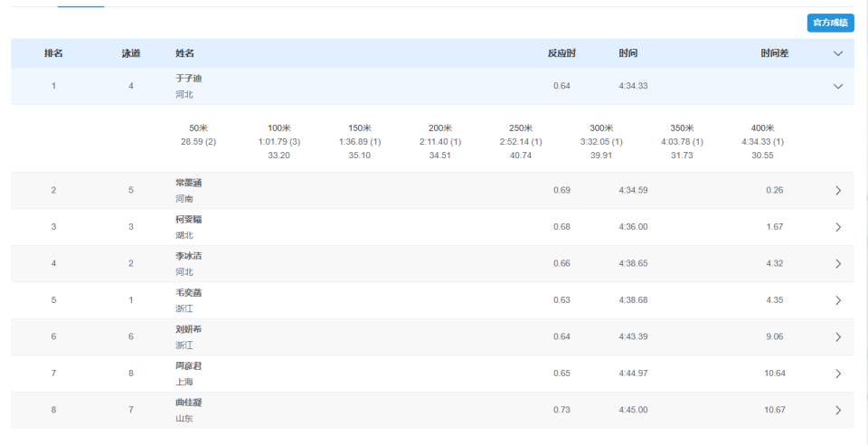
Task: Click the 4:38.68 time value
Action: pyautogui.click(x=633, y=300)
